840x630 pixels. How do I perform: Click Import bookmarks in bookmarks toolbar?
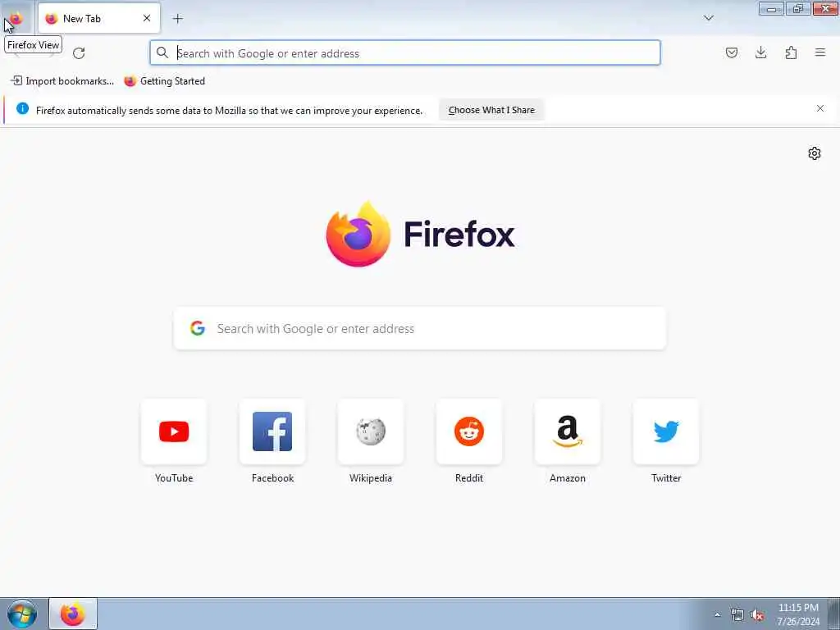tap(62, 81)
